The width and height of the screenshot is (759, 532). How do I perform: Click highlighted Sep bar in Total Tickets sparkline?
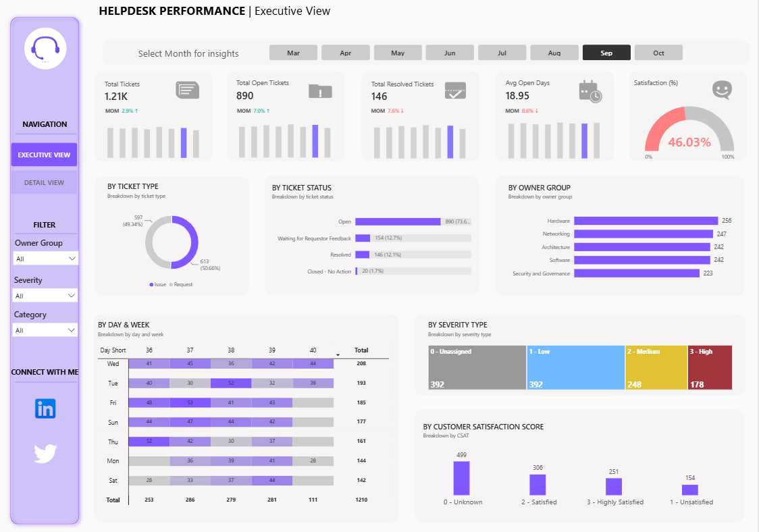(x=184, y=143)
